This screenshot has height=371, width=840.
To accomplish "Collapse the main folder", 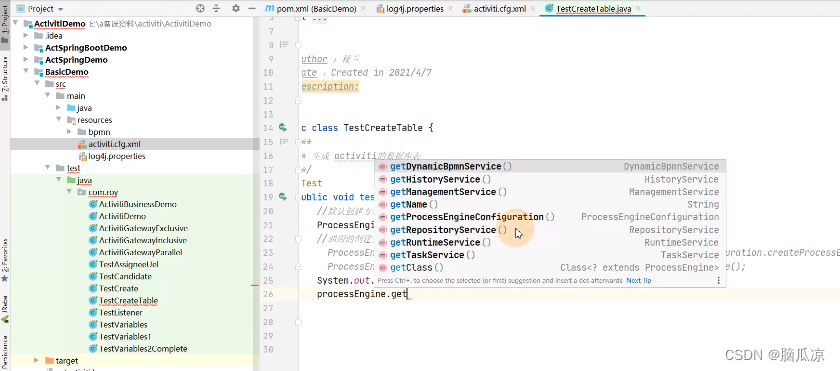I will point(47,96).
